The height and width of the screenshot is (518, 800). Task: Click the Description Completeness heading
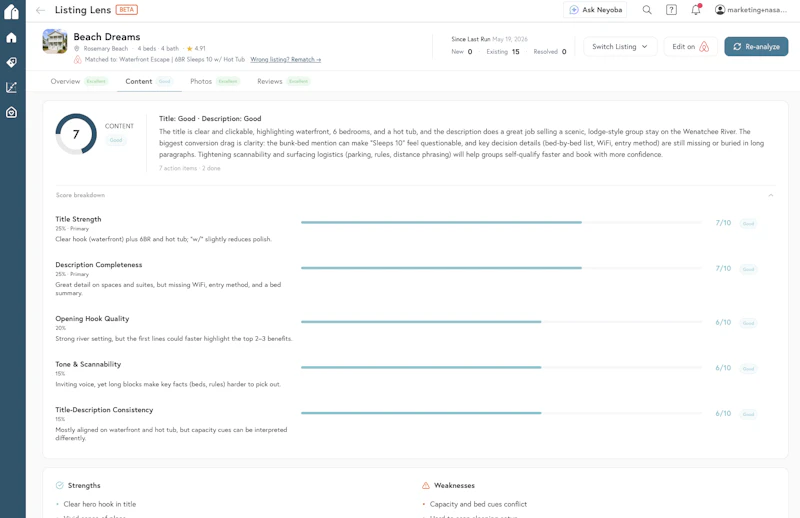coord(98,264)
